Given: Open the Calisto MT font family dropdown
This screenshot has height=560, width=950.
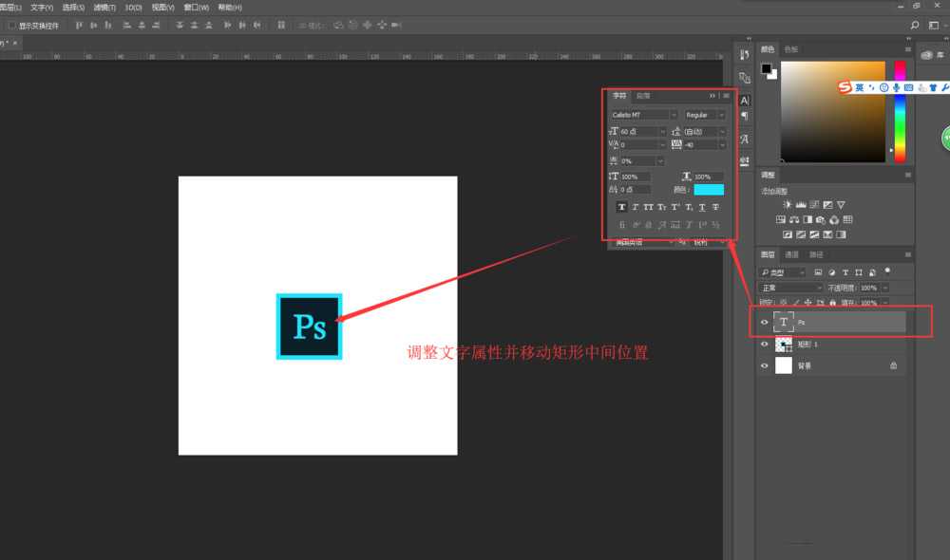Looking at the screenshot, I should [x=644, y=115].
